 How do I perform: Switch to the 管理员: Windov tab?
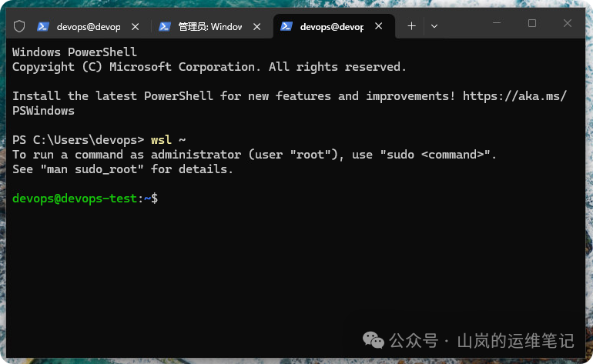210,26
